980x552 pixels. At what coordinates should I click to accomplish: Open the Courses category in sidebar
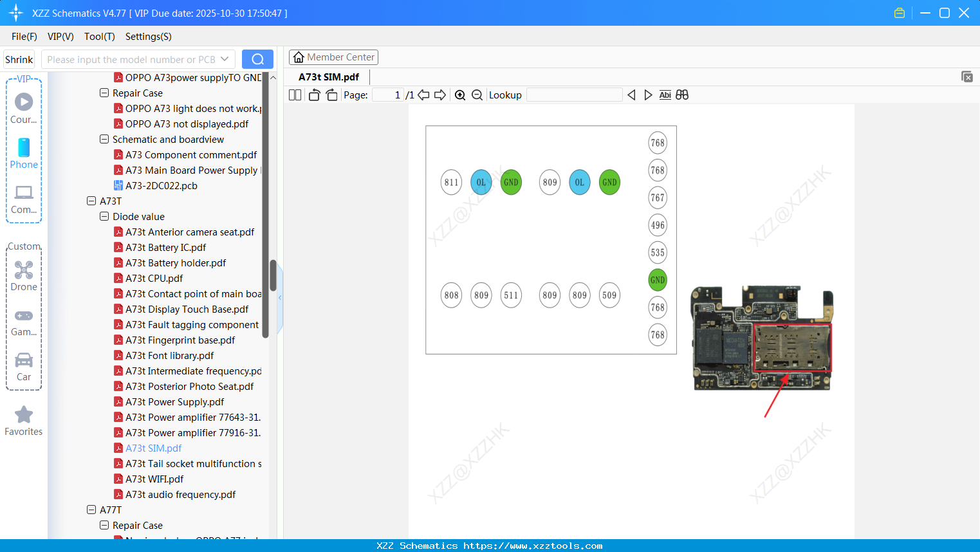24,108
